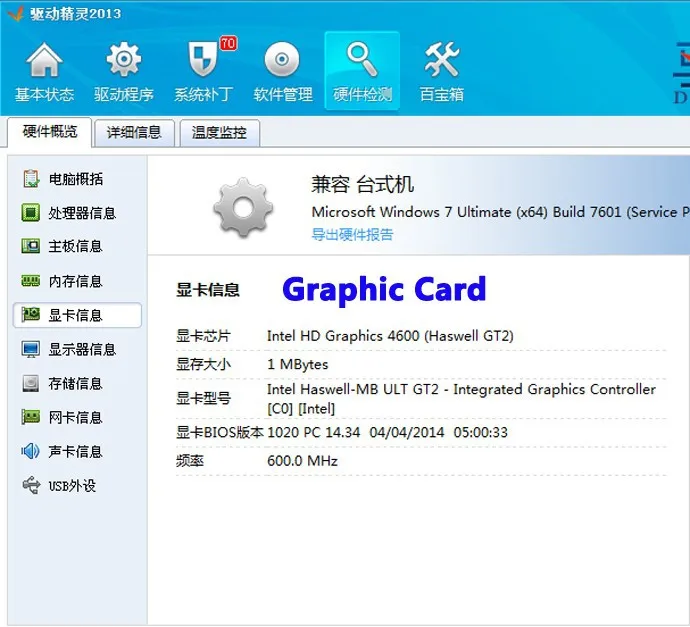This screenshot has width=690, height=627.
Task: Select 声卡信息 in the sidebar
Action: (x=76, y=451)
